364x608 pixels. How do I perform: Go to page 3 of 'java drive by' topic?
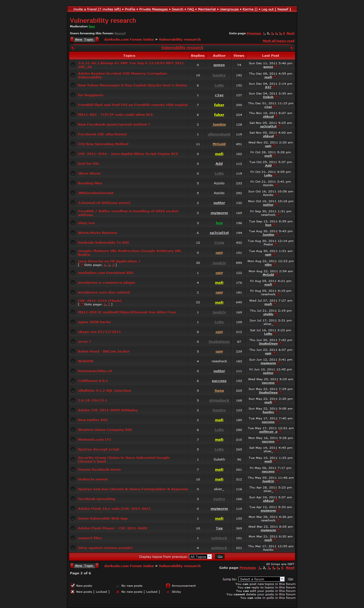[113, 265]
